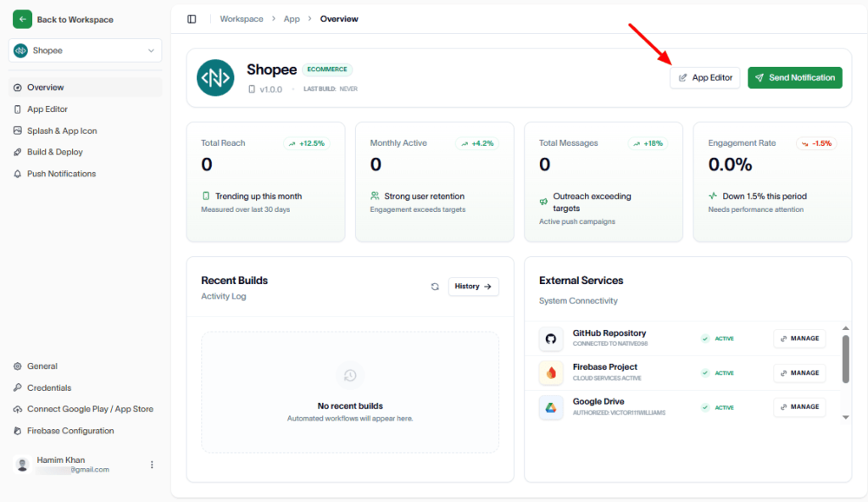This screenshot has width=868, height=502.
Task: Click the Firebase Configuration sidebar icon
Action: click(x=18, y=431)
